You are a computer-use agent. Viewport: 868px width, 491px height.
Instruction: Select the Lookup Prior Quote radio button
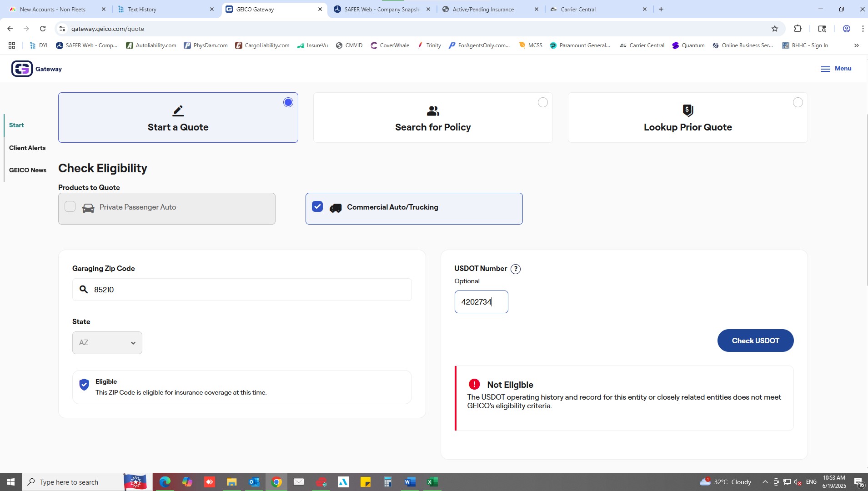tap(798, 103)
